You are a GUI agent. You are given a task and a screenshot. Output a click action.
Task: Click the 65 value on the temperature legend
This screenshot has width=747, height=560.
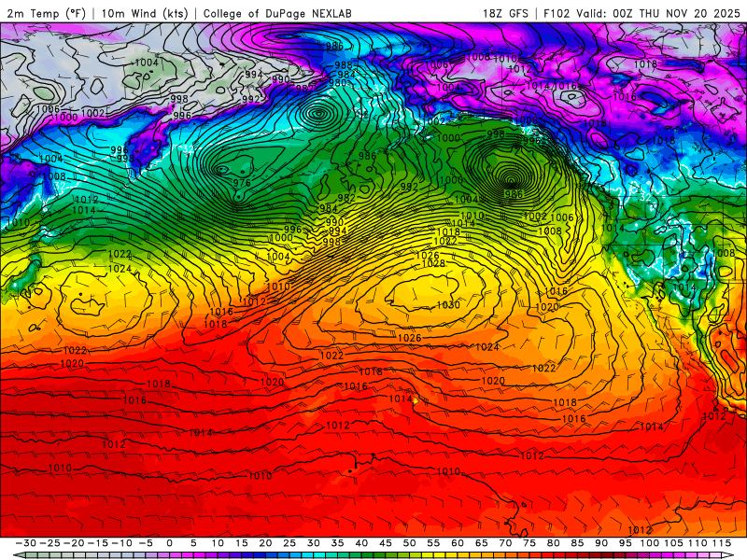tap(481, 543)
